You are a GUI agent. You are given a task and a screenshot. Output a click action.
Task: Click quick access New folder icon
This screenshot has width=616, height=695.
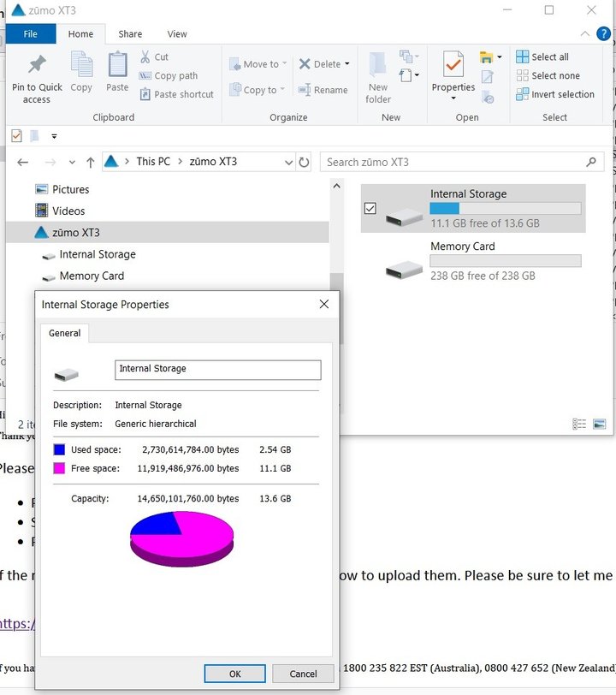point(34,135)
